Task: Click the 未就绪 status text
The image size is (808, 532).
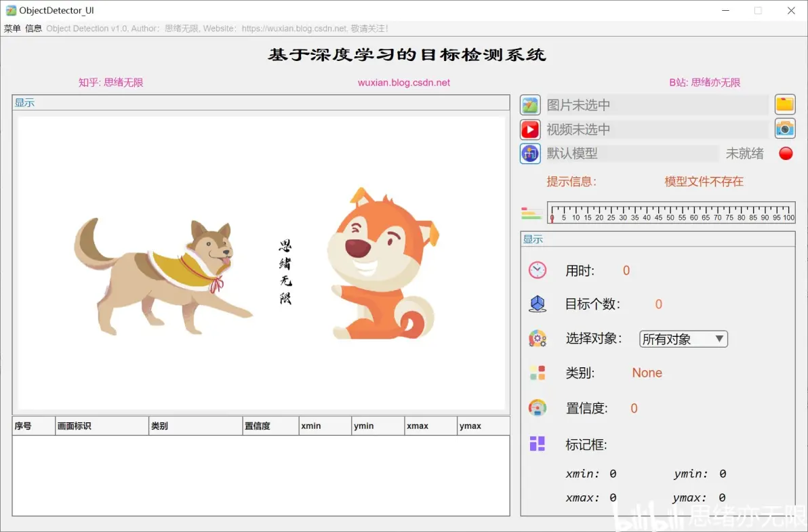Action: pyautogui.click(x=744, y=153)
